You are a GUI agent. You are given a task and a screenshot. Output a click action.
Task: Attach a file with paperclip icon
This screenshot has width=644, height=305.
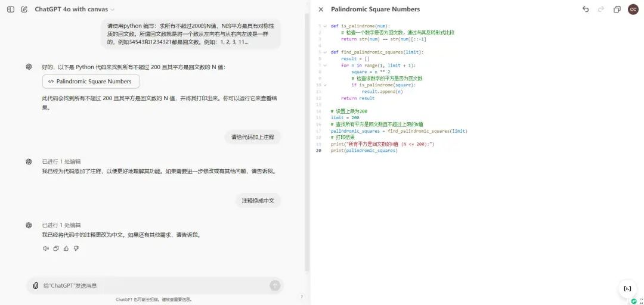(36, 285)
